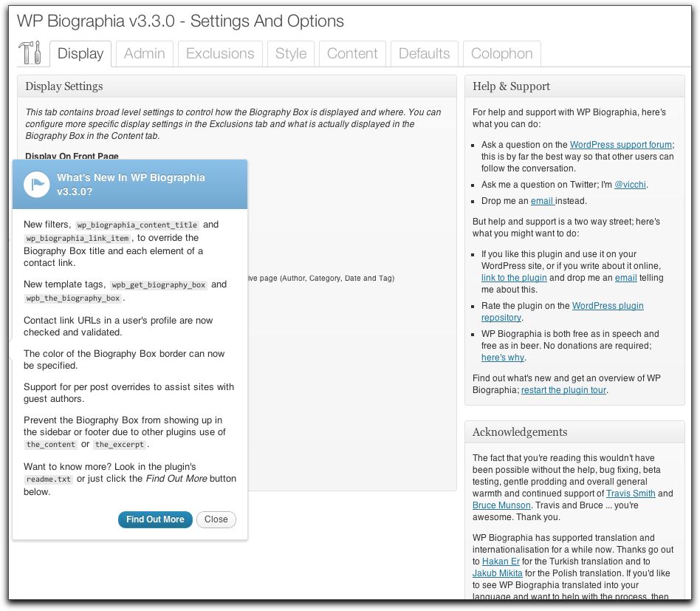Click the Display tab

(x=80, y=54)
